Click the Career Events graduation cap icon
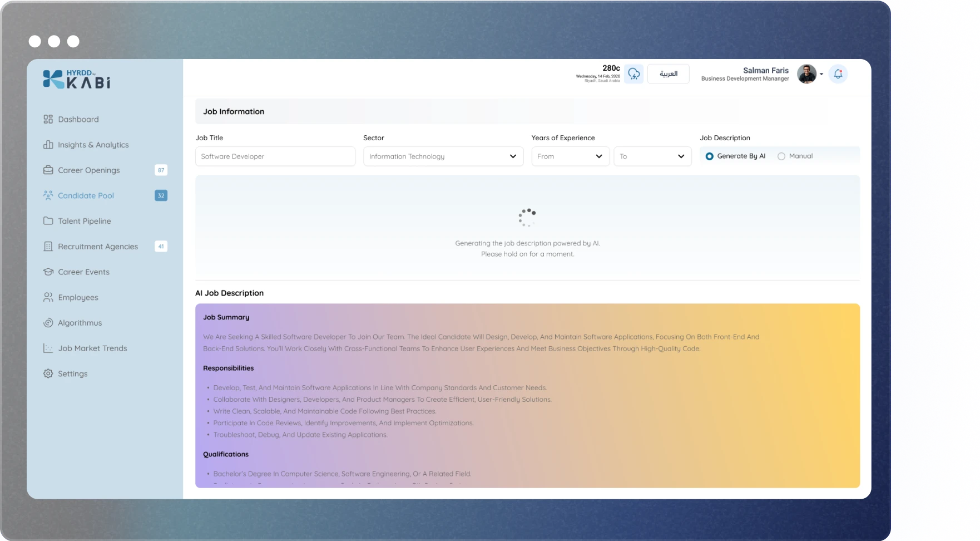This screenshot has height=541, width=980. click(x=48, y=272)
